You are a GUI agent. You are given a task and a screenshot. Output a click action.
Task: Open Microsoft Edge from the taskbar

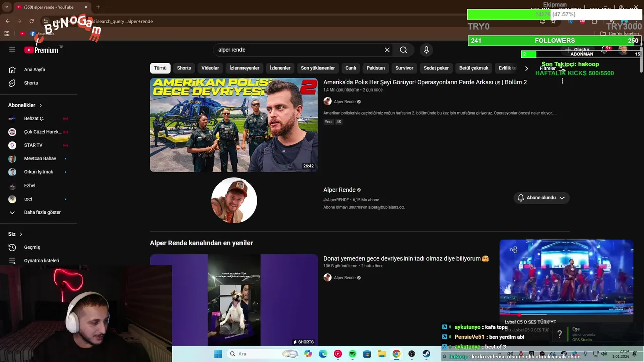click(x=323, y=354)
